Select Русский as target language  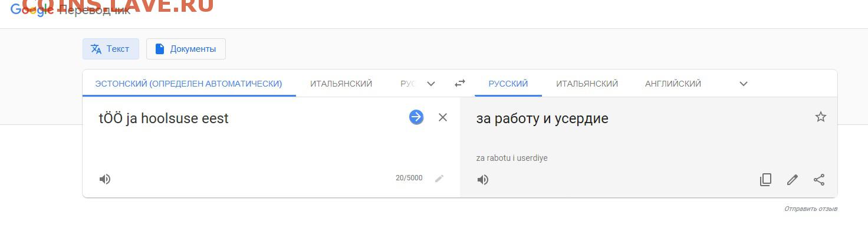coord(508,84)
